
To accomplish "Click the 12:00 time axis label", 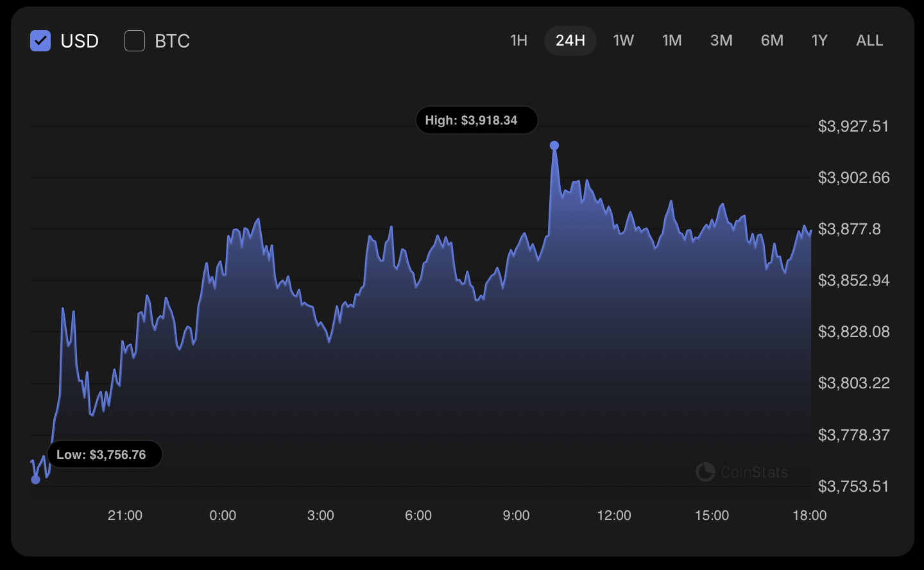I will 614,515.
